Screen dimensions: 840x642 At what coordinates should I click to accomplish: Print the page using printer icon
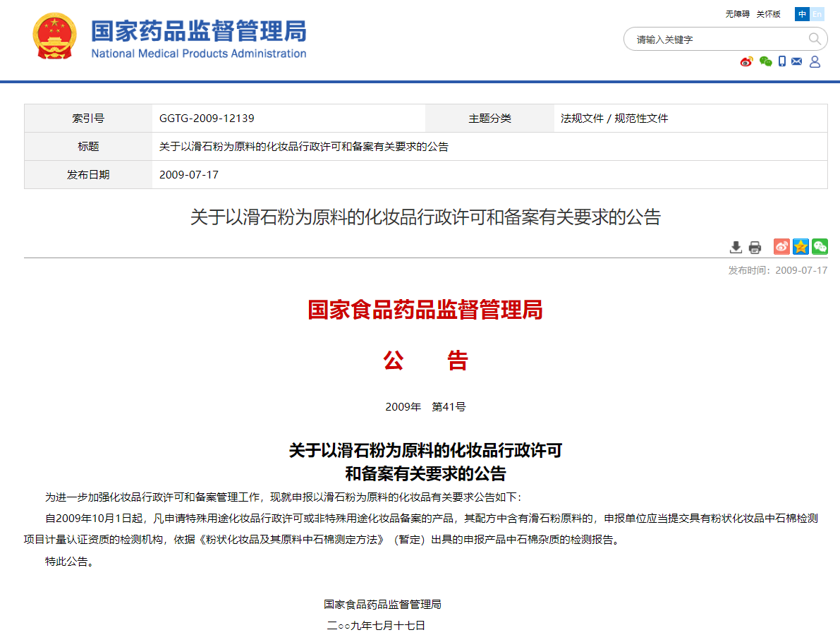pyautogui.click(x=755, y=247)
